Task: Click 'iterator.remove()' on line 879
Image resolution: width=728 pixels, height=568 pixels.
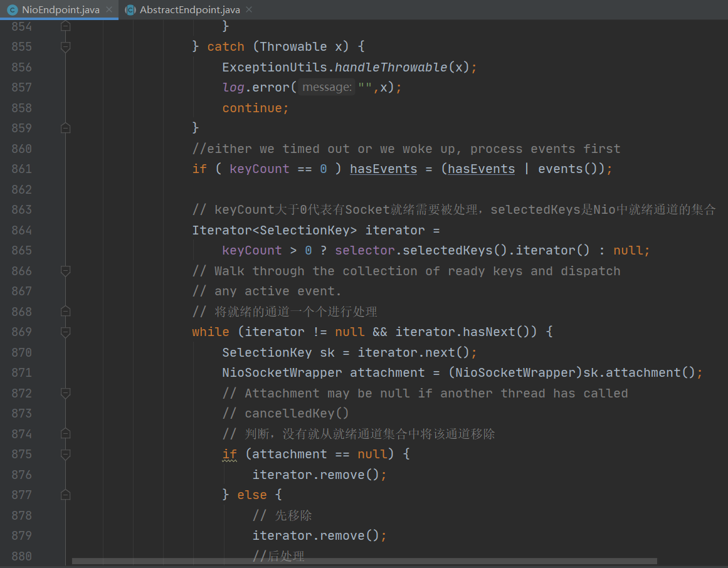Action: click(x=315, y=535)
